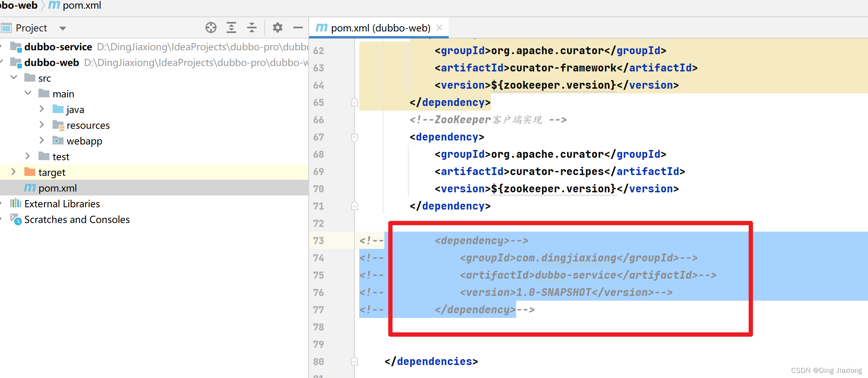The height and width of the screenshot is (378, 868).
Task: Click curator-recipes artifactId text on line 69
Action: (557, 171)
